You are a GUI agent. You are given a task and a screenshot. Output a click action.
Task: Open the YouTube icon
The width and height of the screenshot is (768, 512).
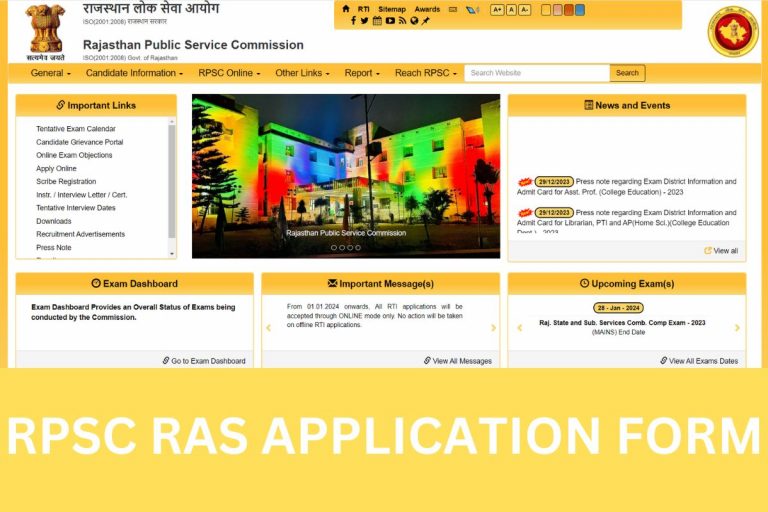coord(390,21)
